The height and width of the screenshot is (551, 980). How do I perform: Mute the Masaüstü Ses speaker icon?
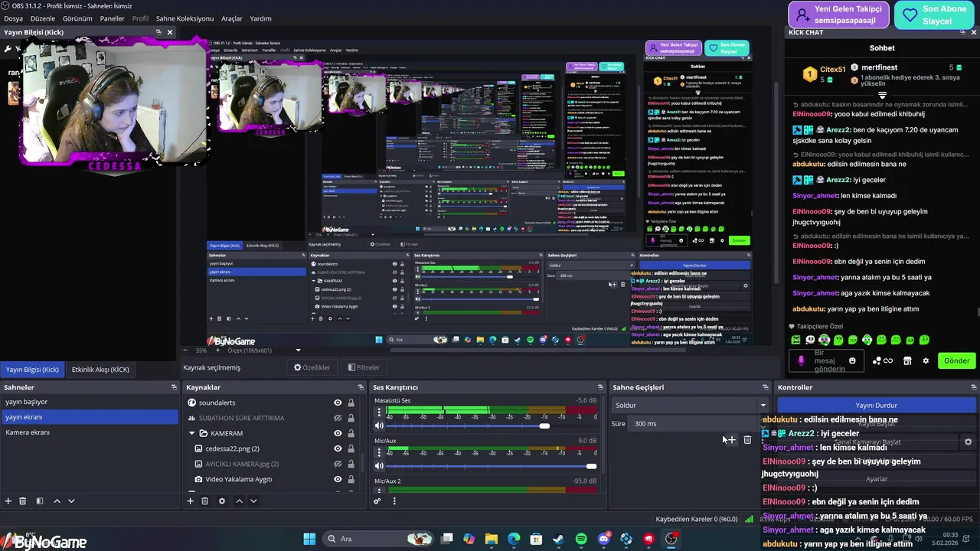pyautogui.click(x=379, y=425)
